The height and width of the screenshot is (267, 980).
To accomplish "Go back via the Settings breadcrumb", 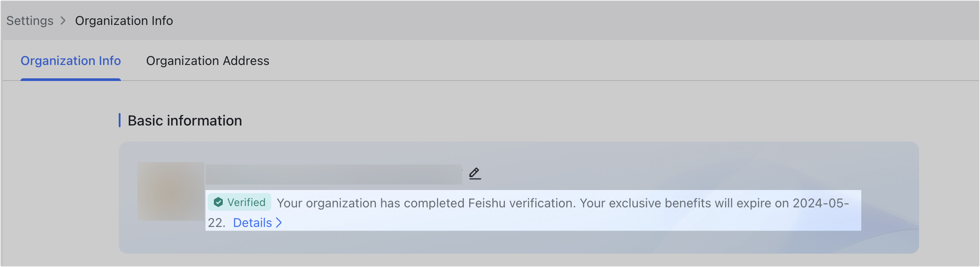I will point(29,20).
